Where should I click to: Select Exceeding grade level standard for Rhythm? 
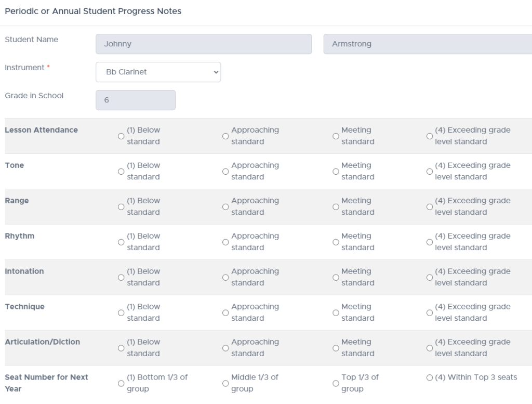click(430, 242)
